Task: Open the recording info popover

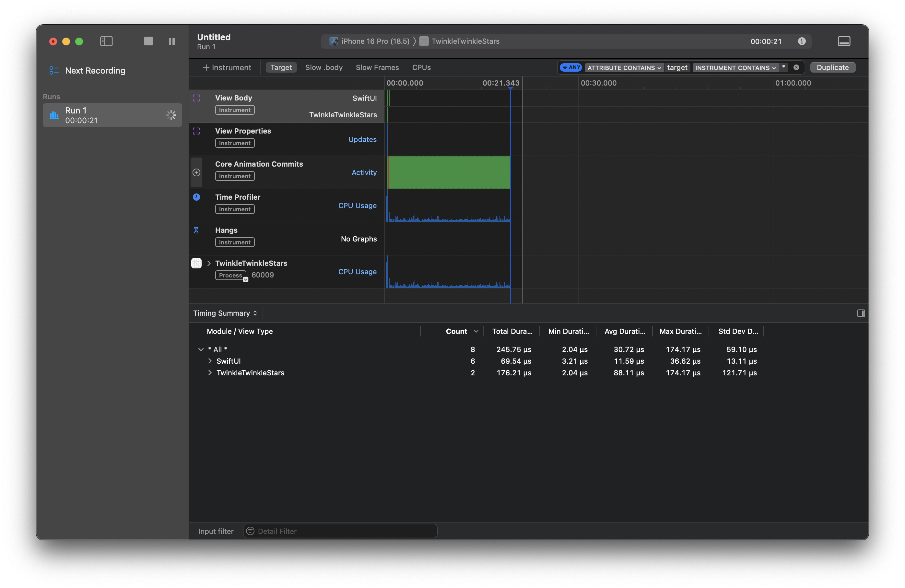Action: coord(802,41)
